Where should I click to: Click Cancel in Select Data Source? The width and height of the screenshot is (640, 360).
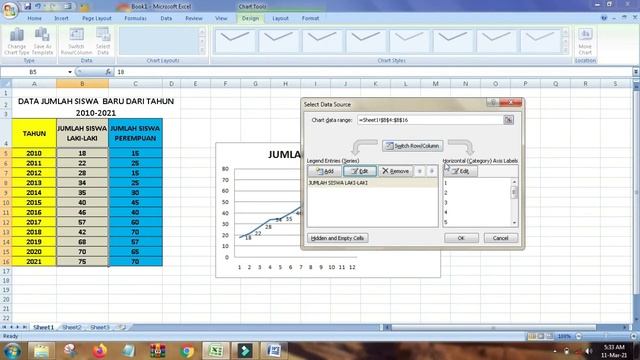[x=500, y=238]
